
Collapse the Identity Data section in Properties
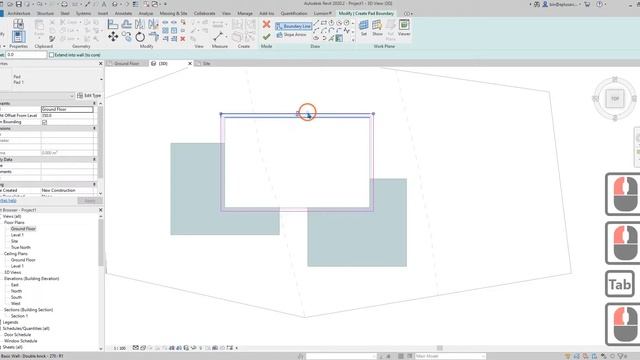[94, 160]
